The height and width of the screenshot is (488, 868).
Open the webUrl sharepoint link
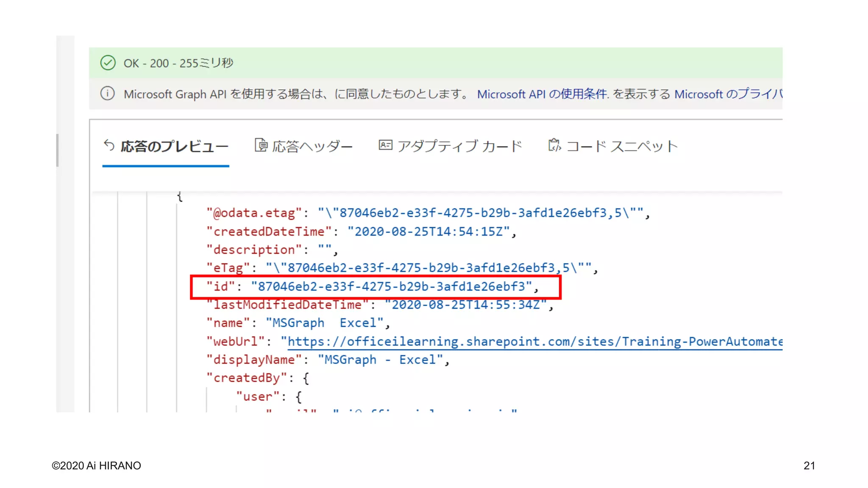point(534,341)
